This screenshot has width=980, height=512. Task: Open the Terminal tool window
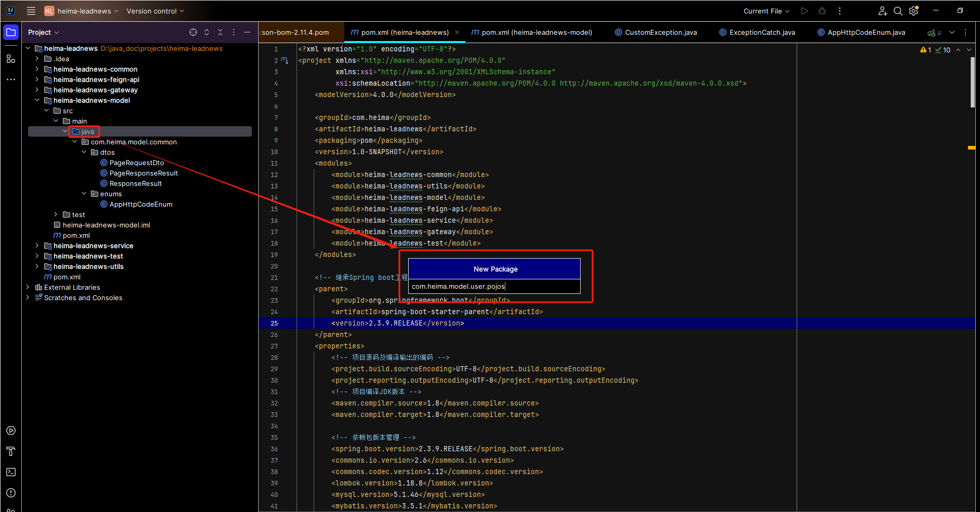[11, 472]
